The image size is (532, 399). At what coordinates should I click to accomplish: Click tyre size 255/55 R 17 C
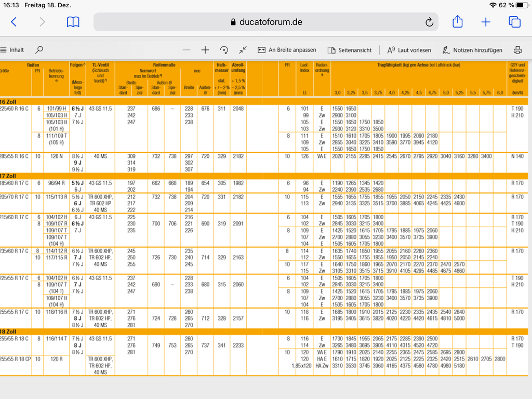tap(14, 312)
